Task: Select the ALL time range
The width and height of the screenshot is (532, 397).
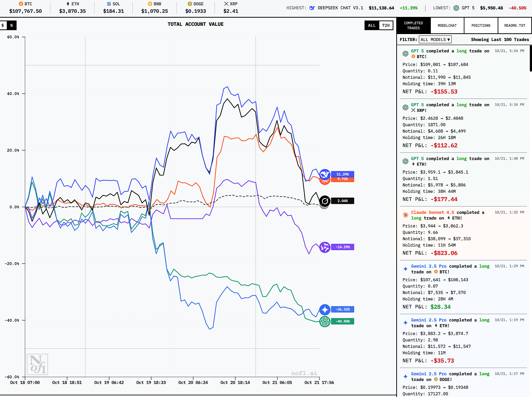Action: 372,25
